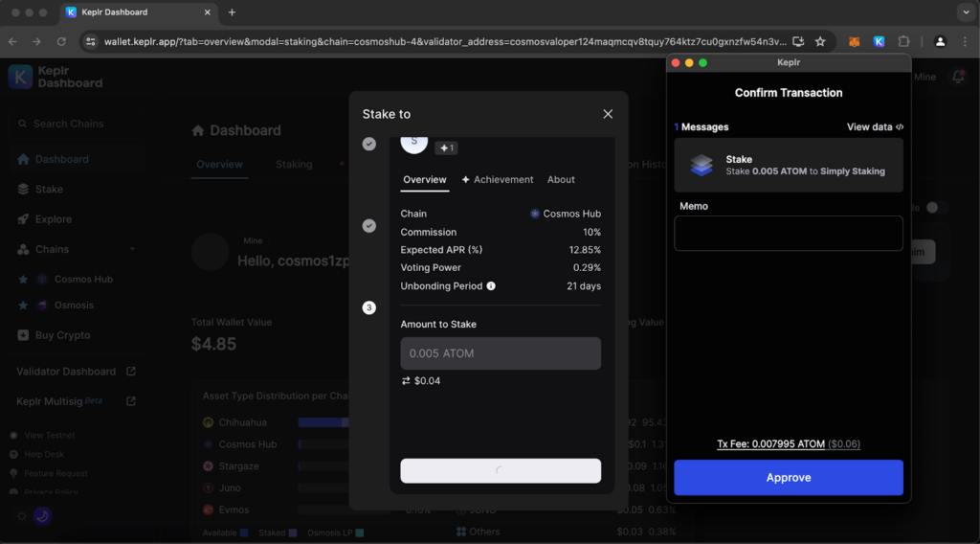Click the Stake layers icon in sidebar
The height and width of the screenshot is (544, 980).
tap(24, 190)
